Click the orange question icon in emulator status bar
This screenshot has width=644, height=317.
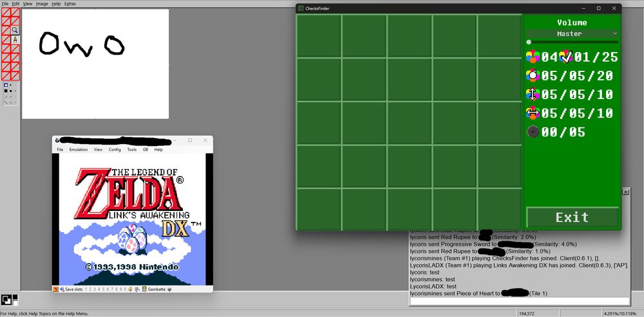coord(56,289)
